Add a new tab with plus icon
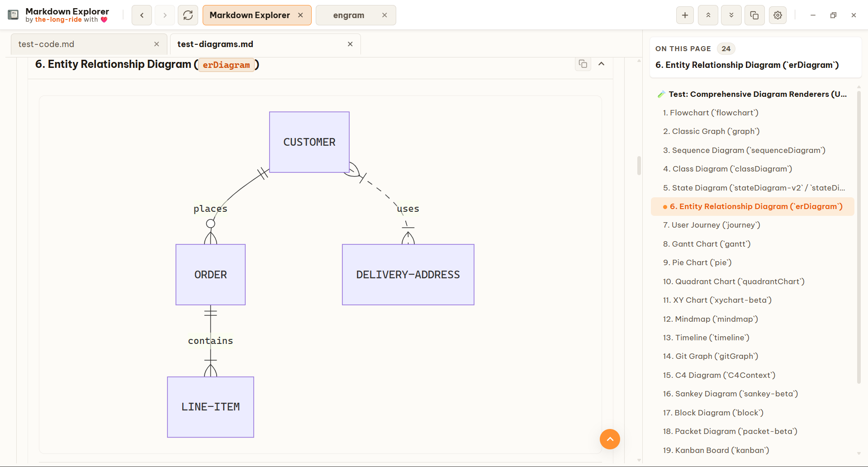 [x=685, y=15]
